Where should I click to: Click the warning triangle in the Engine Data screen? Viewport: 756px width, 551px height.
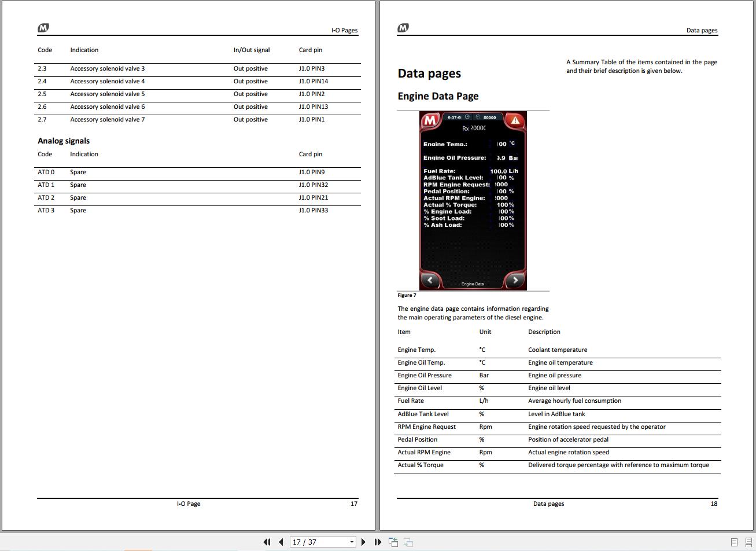tap(515, 122)
